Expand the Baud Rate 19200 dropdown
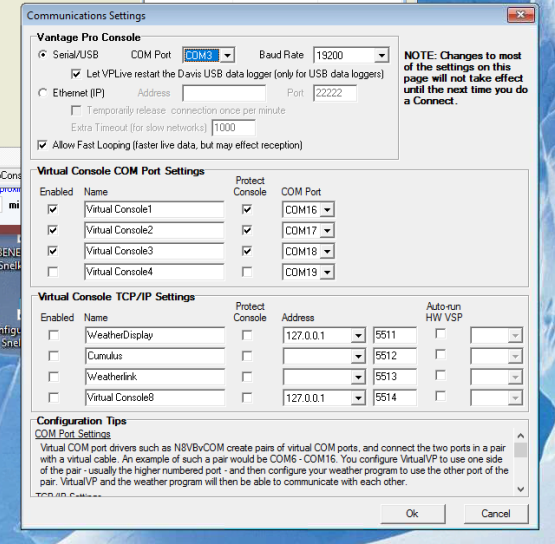The height and width of the screenshot is (544, 555). tap(382, 55)
